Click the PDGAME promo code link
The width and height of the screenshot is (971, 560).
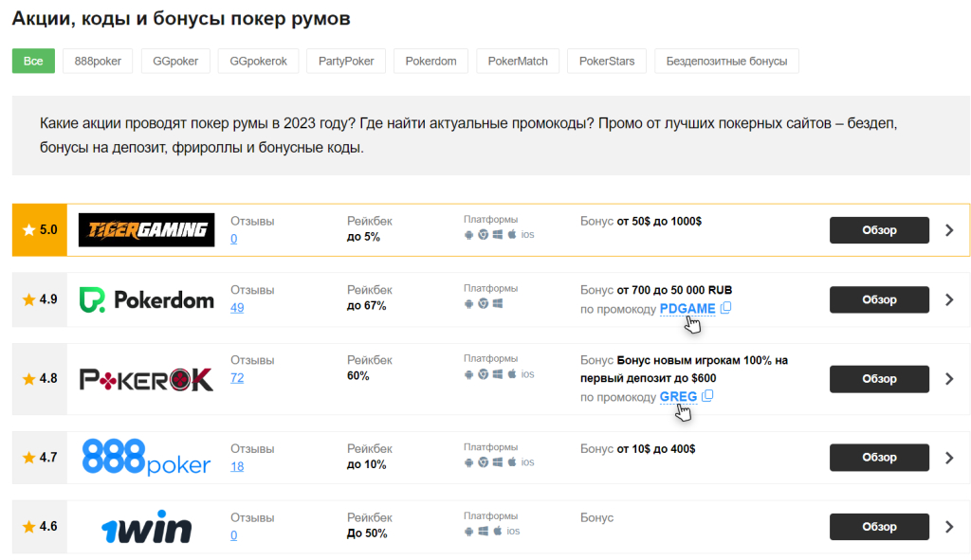click(687, 308)
